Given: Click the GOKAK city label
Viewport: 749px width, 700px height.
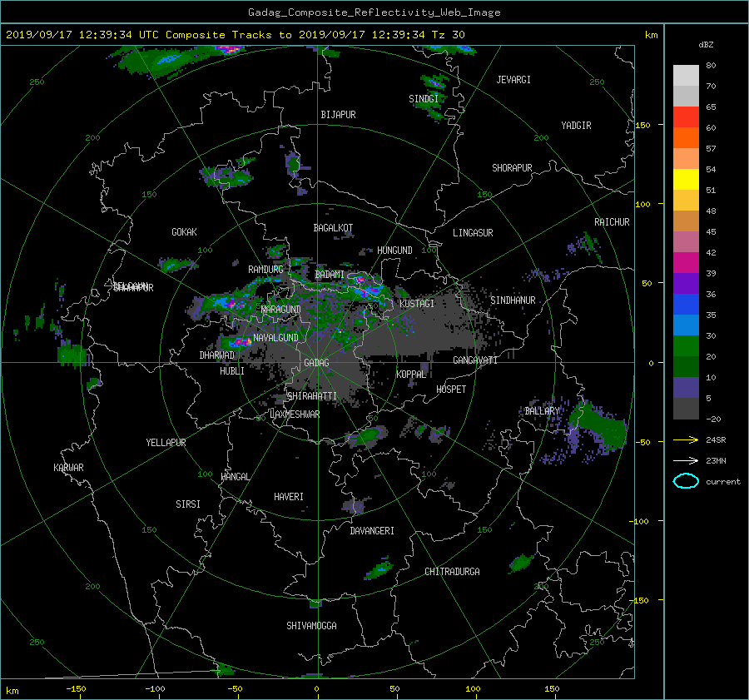Looking at the screenshot, I should [x=184, y=232].
